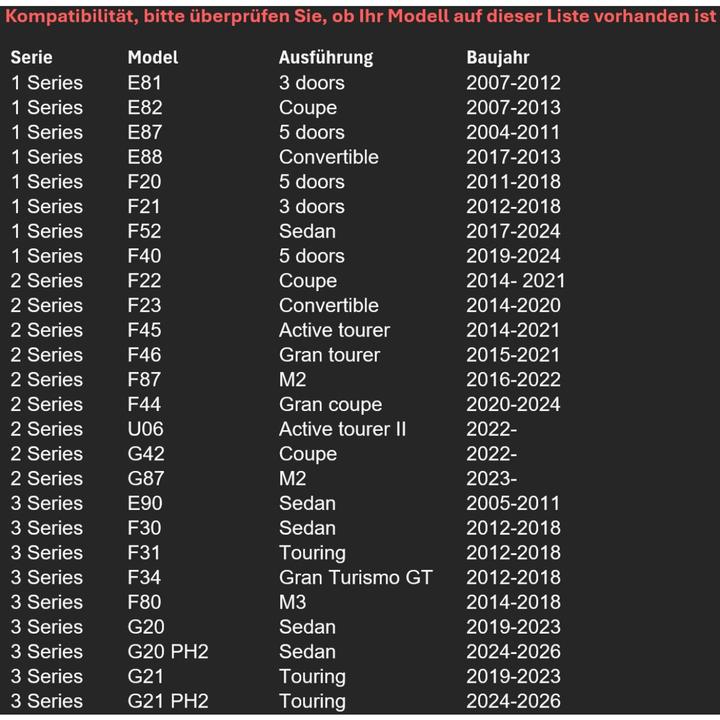The width and height of the screenshot is (720, 720).
Task: Click the G21 PH2 model entry
Action: [167, 701]
